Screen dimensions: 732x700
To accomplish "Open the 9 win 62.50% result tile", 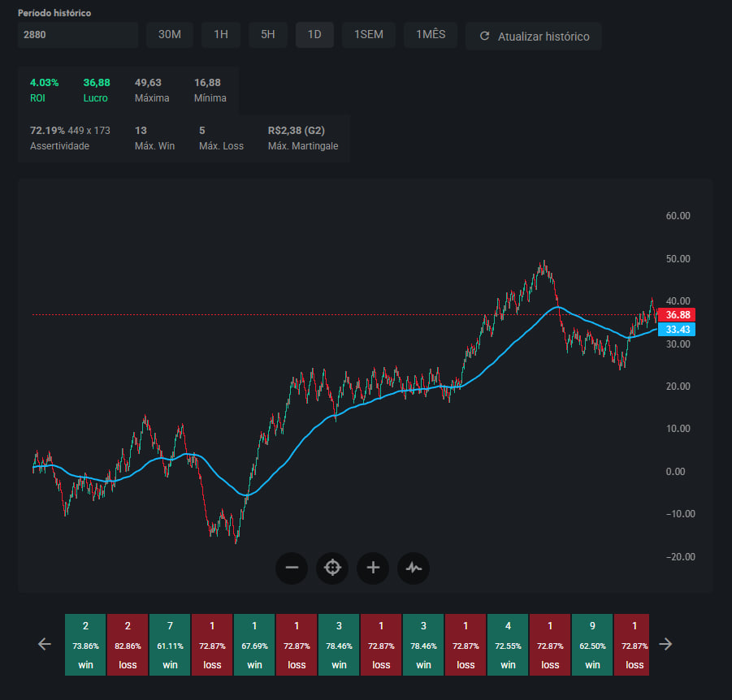I will [592, 645].
